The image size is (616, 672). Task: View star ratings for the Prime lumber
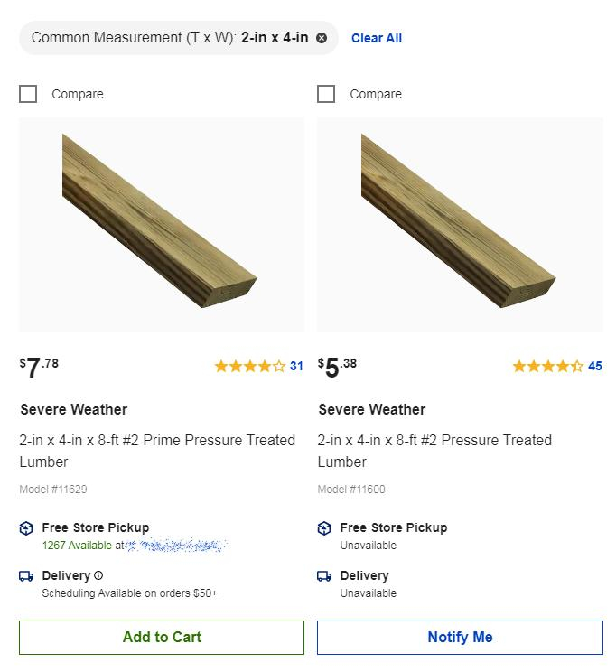(249, 366)
